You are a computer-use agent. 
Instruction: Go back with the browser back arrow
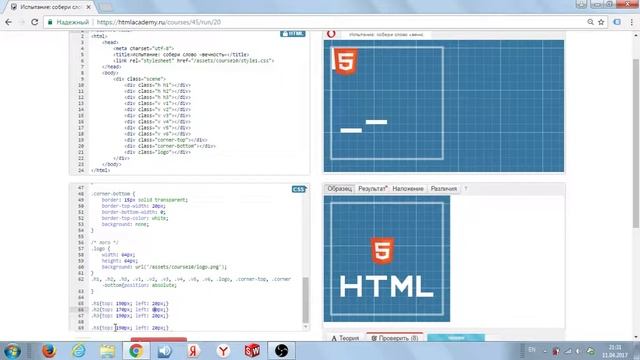[9, 22]
